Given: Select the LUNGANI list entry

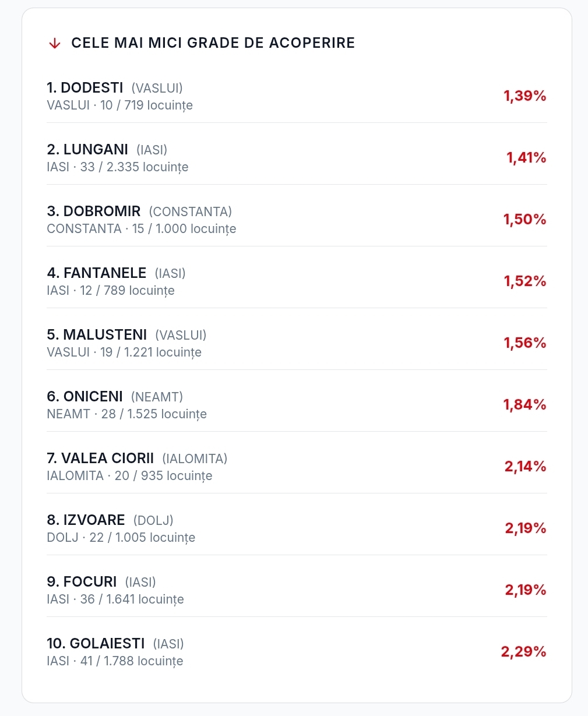Looking at the screenshot, I should [297, 158].
